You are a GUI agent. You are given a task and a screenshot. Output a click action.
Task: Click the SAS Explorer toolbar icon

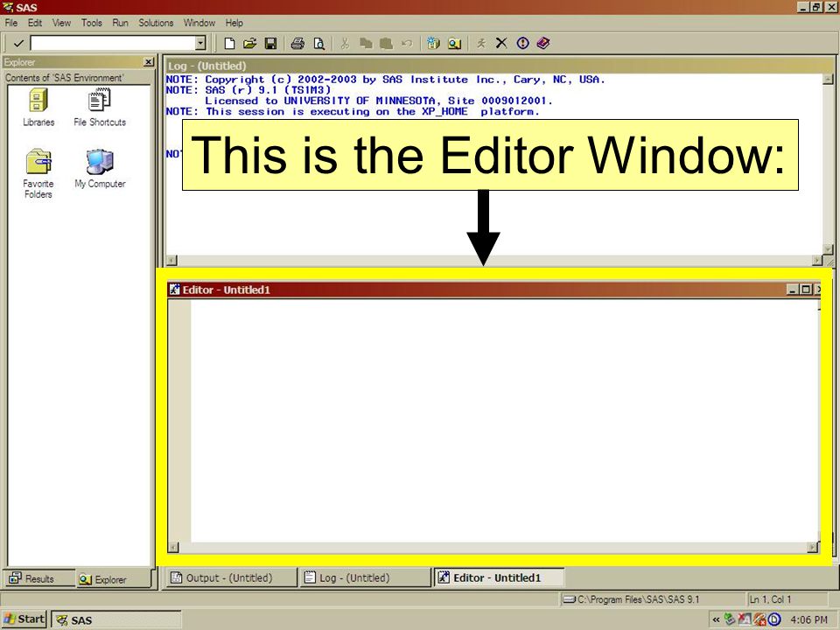(454, 44)
